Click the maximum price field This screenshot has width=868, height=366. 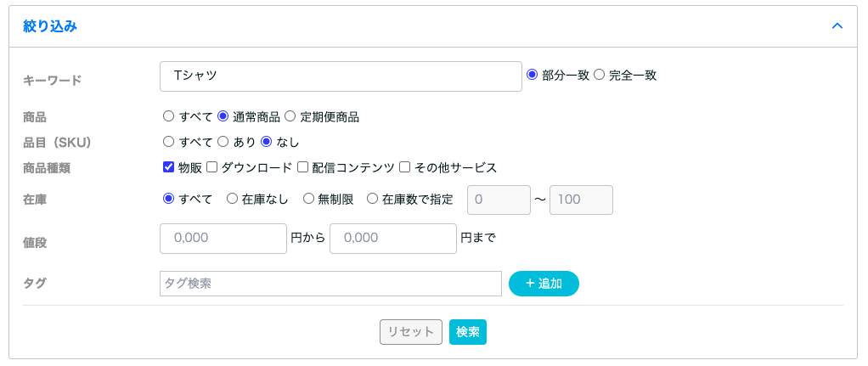(x=392, y=239)
